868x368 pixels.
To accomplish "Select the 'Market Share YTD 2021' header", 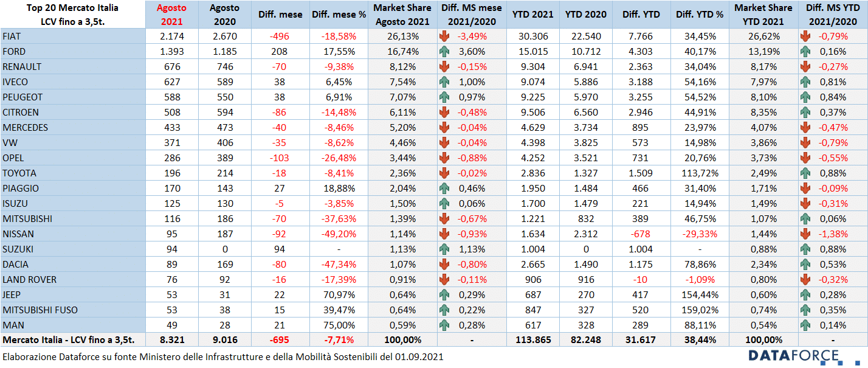I will [x=763, y=15].
